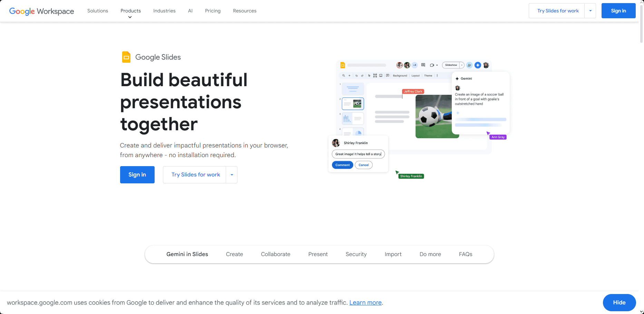Jump to the Create section
Viewport: 644px width, 314px height.
point(234,254)
